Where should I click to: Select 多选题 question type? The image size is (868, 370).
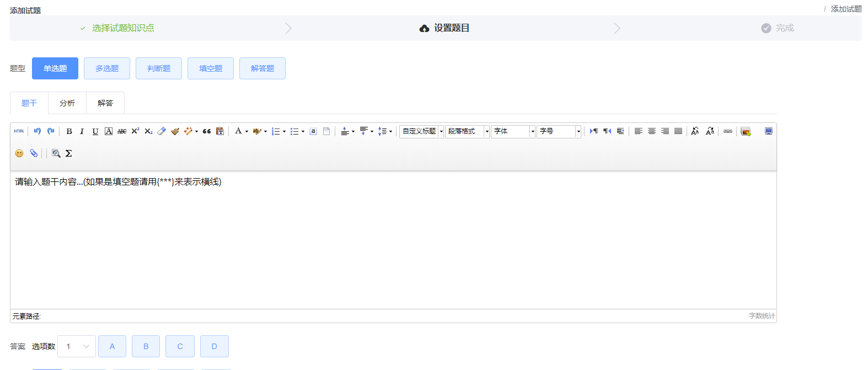pos(107,68)
